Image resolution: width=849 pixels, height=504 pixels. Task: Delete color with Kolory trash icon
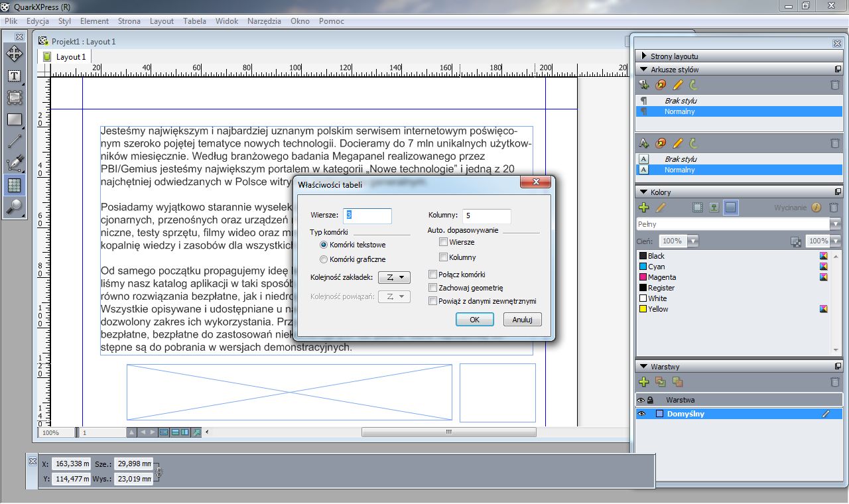coord(834,208)
